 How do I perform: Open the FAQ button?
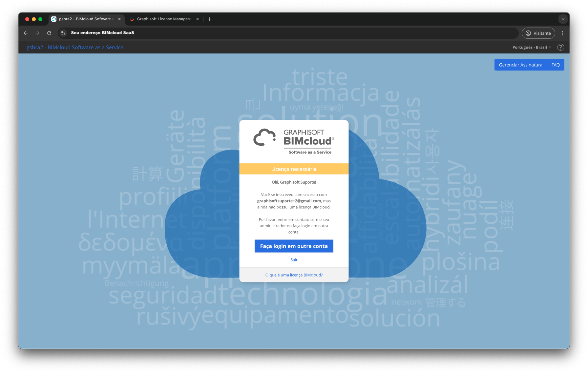click(x=556, y=65)
